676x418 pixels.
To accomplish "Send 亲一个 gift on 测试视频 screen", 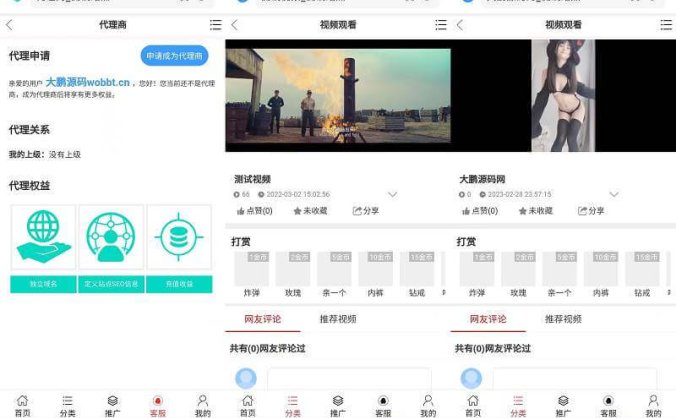I will (x=334, y=275).
